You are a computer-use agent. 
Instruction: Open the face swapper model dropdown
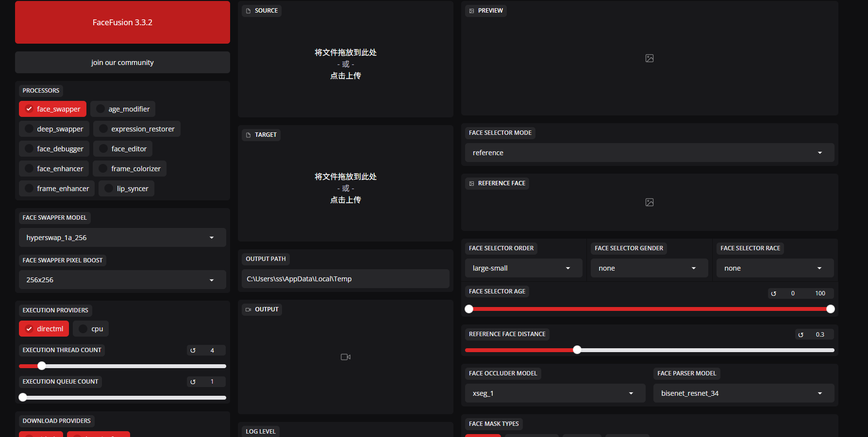(x=122, y=238)
